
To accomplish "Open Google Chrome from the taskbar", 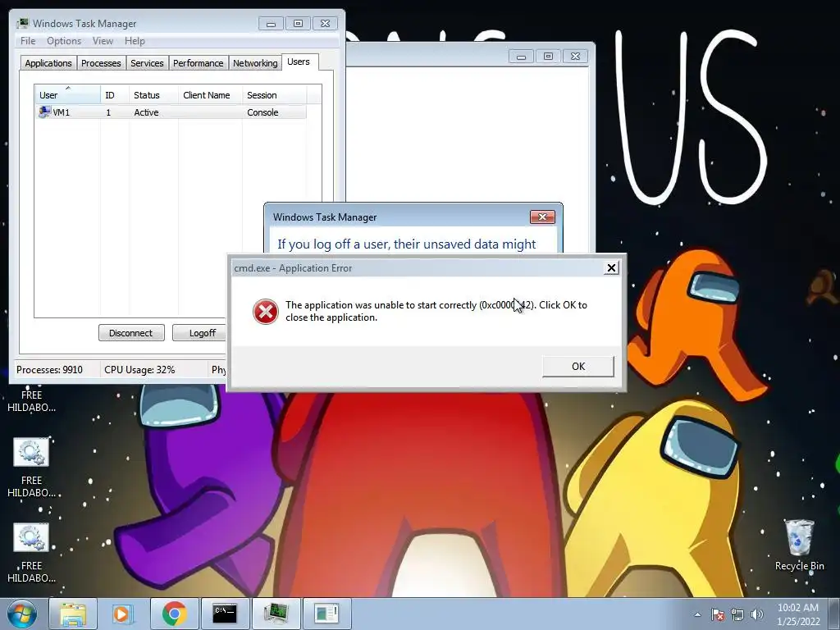I will tap(174, 614).
